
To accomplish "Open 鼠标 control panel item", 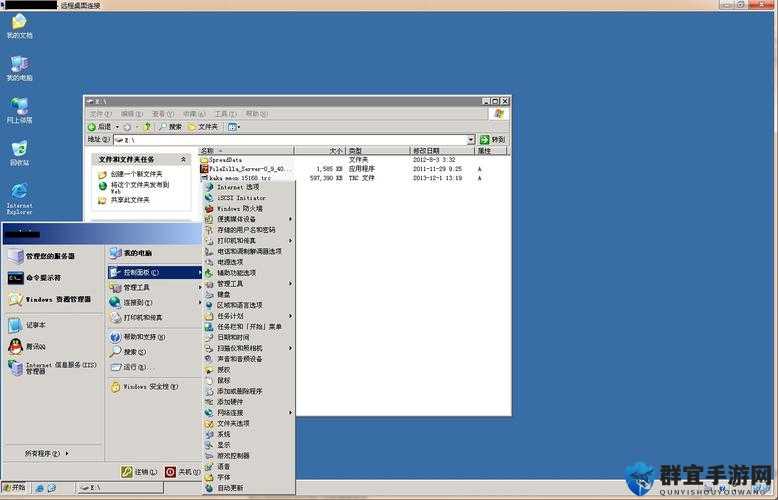I will point(249,380).
